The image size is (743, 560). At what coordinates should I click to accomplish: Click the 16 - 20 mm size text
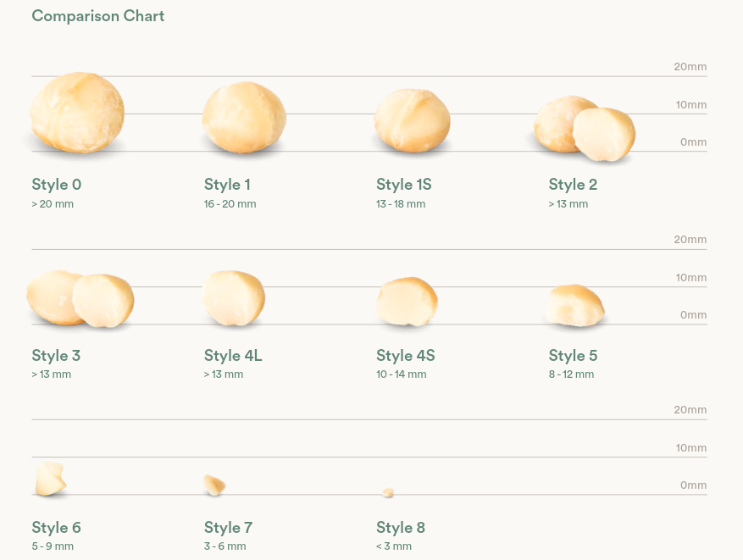coord(230,204)
